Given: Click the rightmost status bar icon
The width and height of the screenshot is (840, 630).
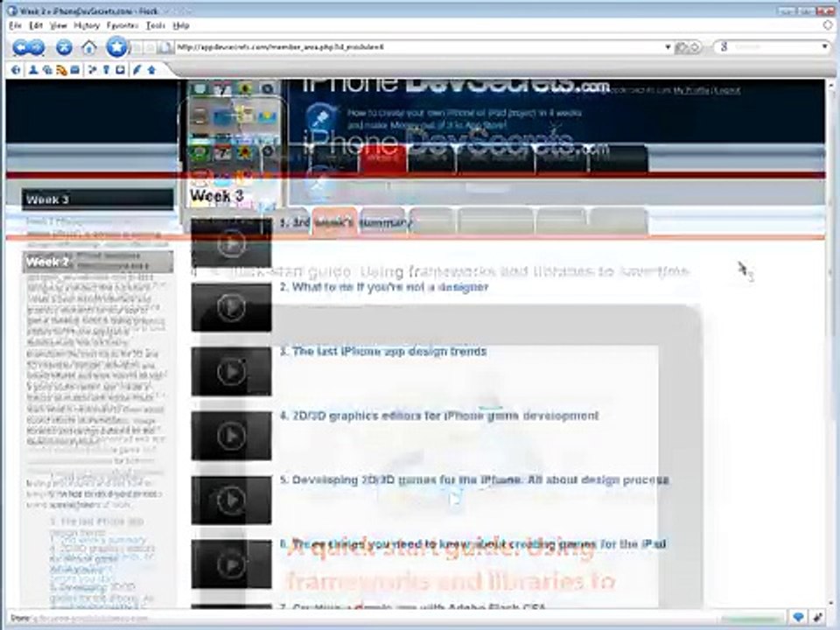Looking at the screenshot, I should (819, 618).
